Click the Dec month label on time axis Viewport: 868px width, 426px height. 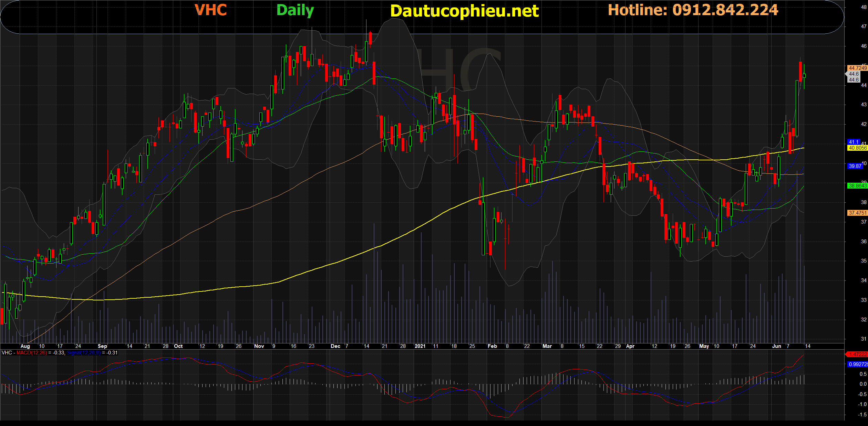[x=335, y=346]
